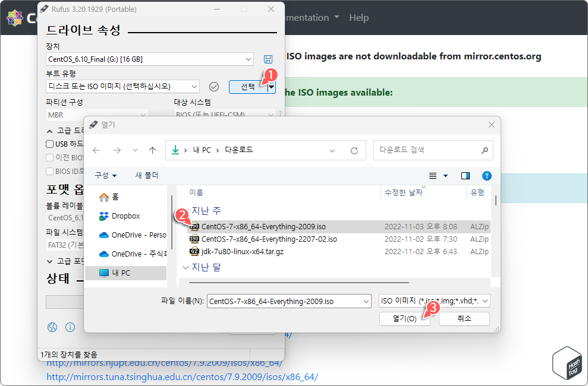Image resolution: width=588 pixels, height=386 pixels.
Task: Open the Help menu in browser page
Action: pos(359,18)
